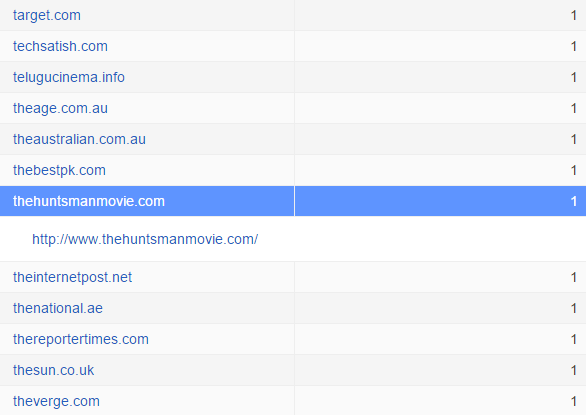Open theverge.com domain entry
The width and height of the screenshot is (586, 415).
[56, 402]
